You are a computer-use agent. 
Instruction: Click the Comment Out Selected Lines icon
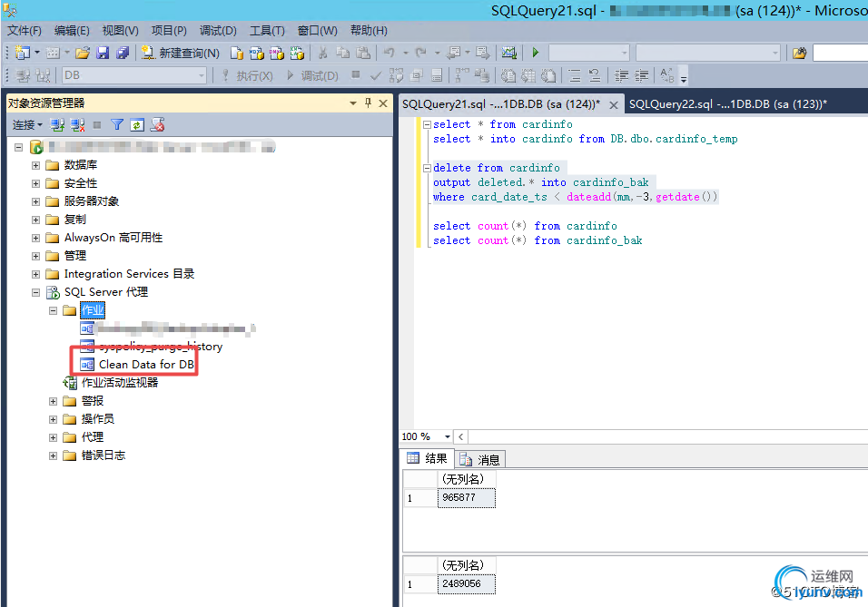click(x=575, y=75)
